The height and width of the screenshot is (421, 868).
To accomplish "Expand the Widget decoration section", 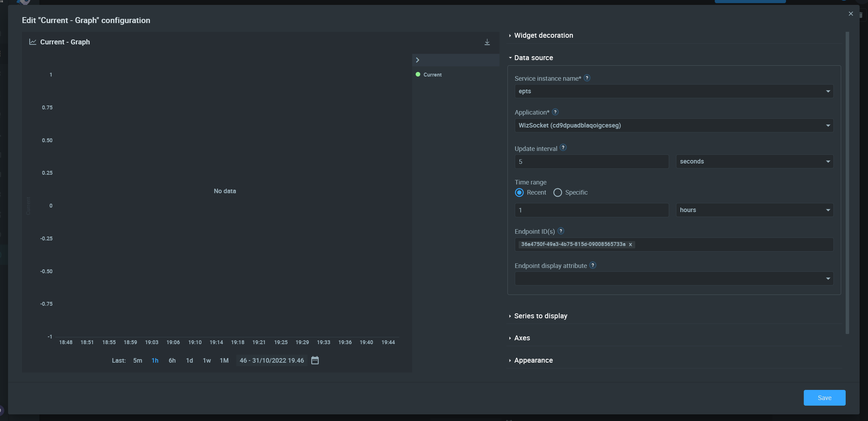I will 543,35.
